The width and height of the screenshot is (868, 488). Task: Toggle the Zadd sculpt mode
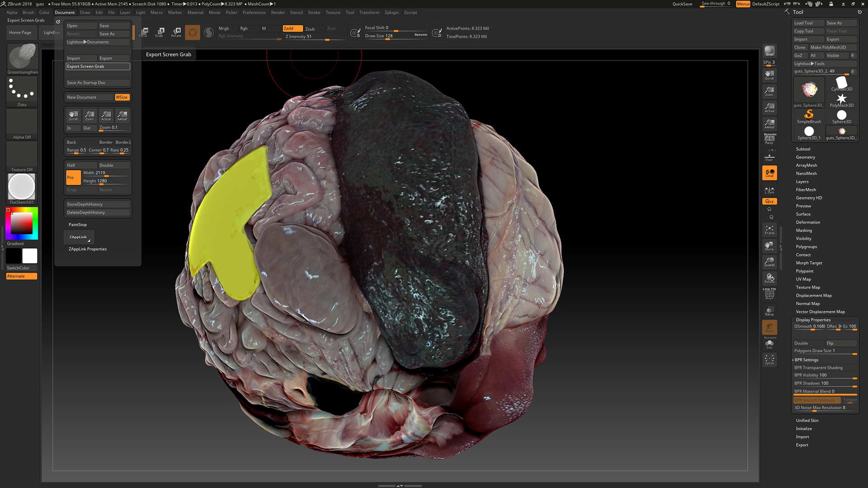(292, 28)
